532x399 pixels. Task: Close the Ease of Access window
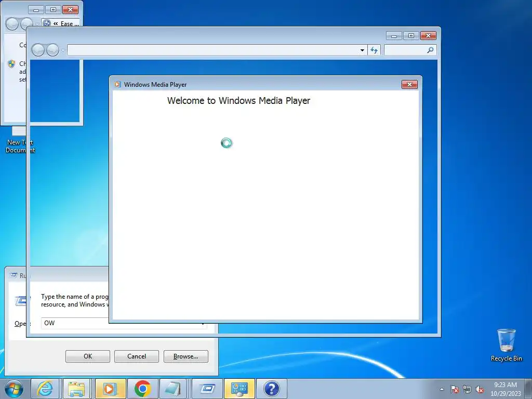70,9
